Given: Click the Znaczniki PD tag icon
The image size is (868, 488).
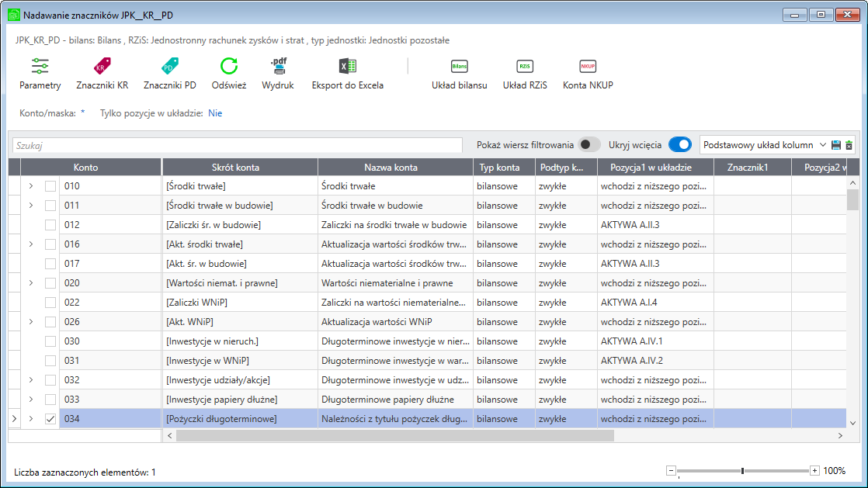Looking at the screenshot, I should coord(169,67).
